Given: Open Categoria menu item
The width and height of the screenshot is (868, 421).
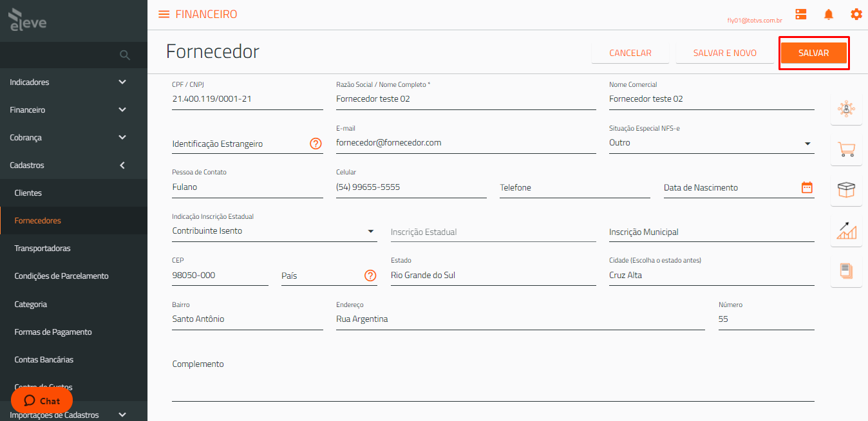Looking at the screenshot, I should coord(73,304).
